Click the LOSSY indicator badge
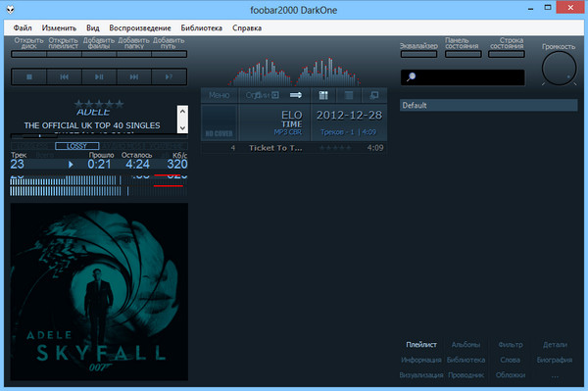This screenshot has width=588, height=391. tap(76, 146)
